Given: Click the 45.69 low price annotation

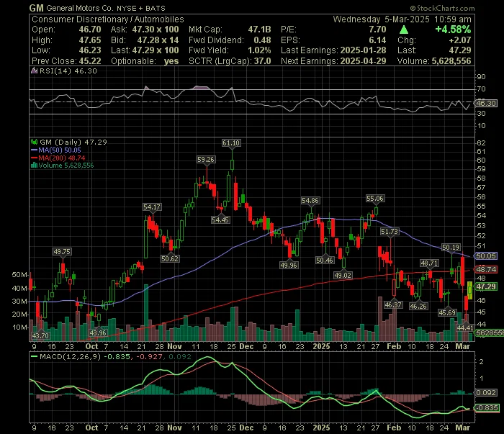Looking at the screenshot, I should point(447,312).
